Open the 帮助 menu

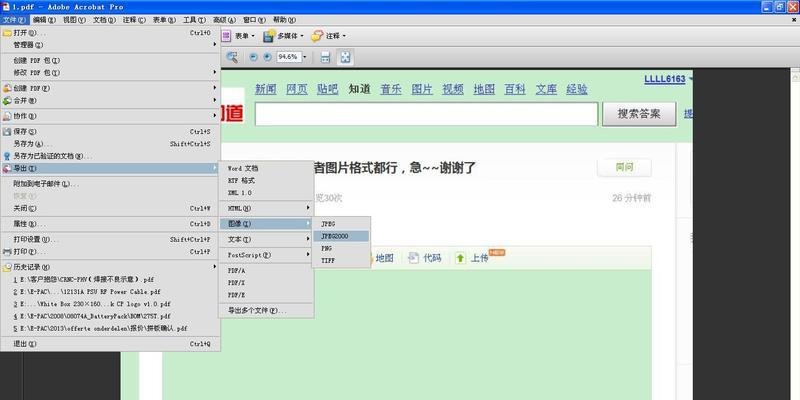[x=284, y=20]
